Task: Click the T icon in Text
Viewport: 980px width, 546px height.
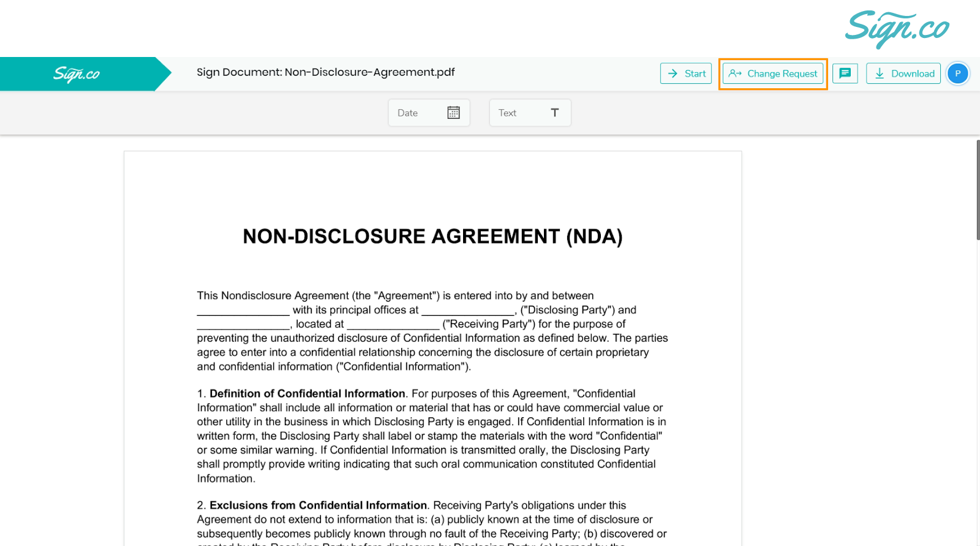Action: tap(554, 113)
